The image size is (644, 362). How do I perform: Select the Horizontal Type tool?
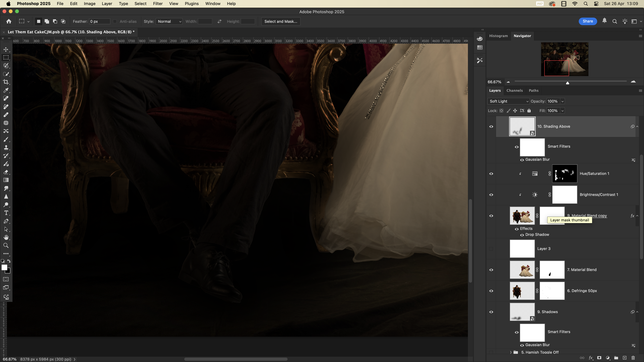(x=6, y=213)
